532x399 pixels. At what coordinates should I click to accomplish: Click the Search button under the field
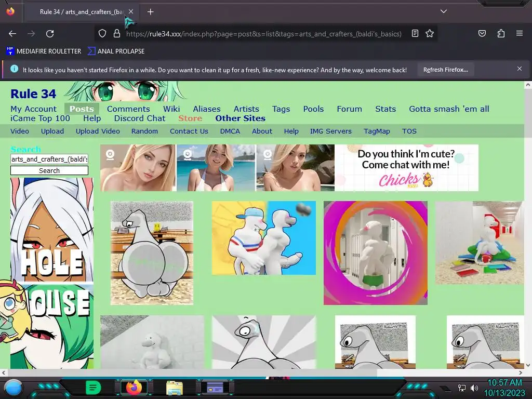(49, 170)
